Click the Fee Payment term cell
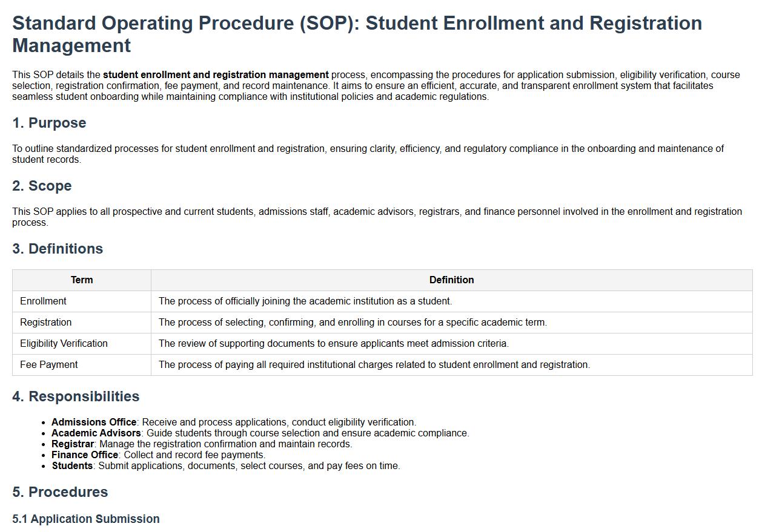 [48, 364]
